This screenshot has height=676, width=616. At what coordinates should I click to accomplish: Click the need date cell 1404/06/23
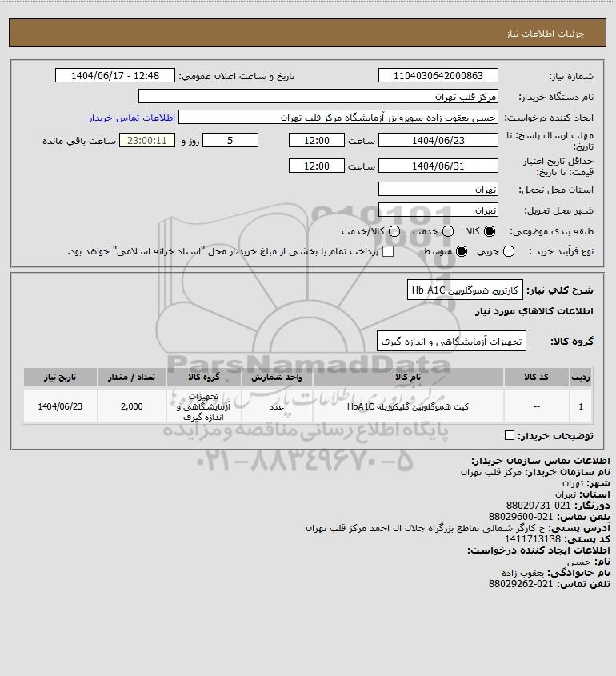click(x=60, y=406)
